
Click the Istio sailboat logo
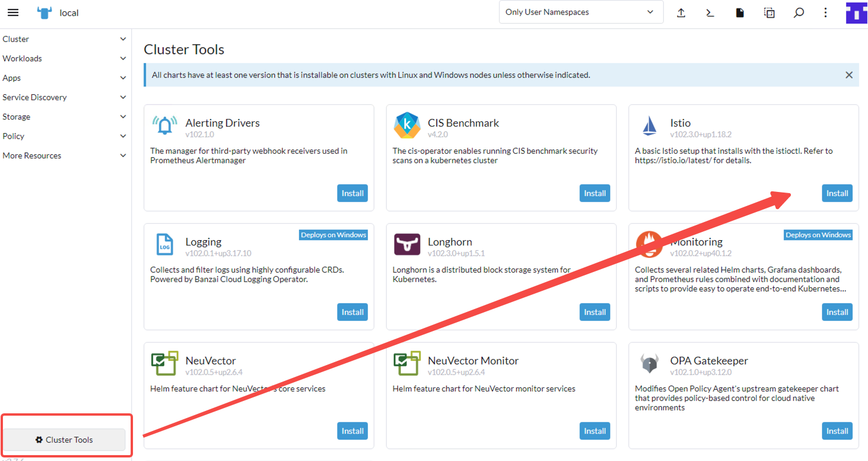pos(649,125)
